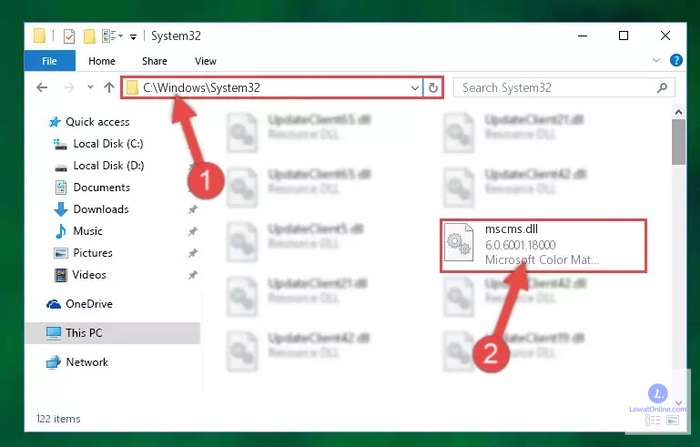Click the 122 items status text

[58, 419]
